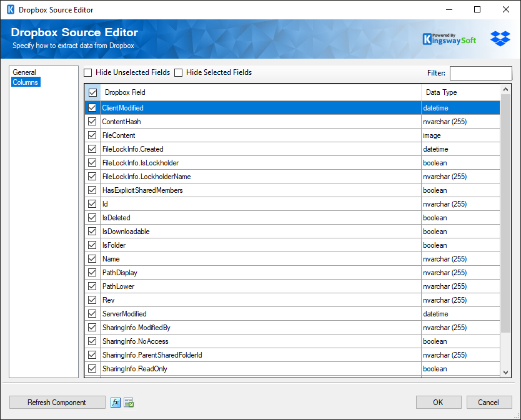Screen dimensions: 521x420
Task: Click the scrollbar down arrow
Action: pyautogui.click(x=505, y=373)
